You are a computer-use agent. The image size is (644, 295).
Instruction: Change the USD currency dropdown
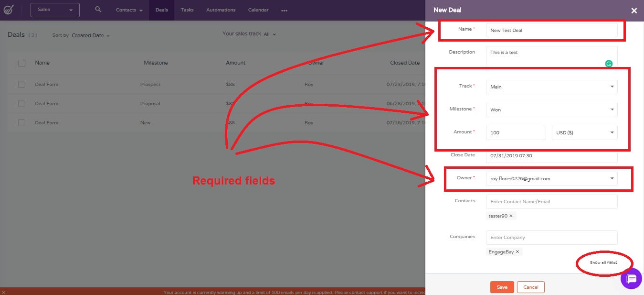pos(584,132)
